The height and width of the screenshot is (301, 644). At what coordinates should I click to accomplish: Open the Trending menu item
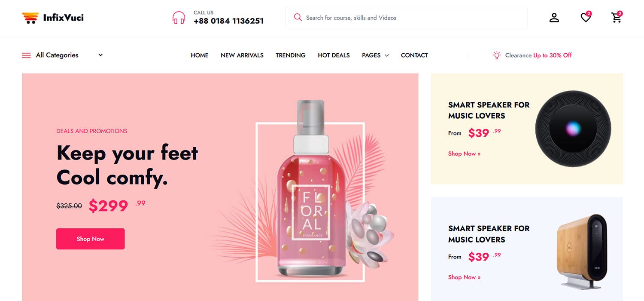291,55
